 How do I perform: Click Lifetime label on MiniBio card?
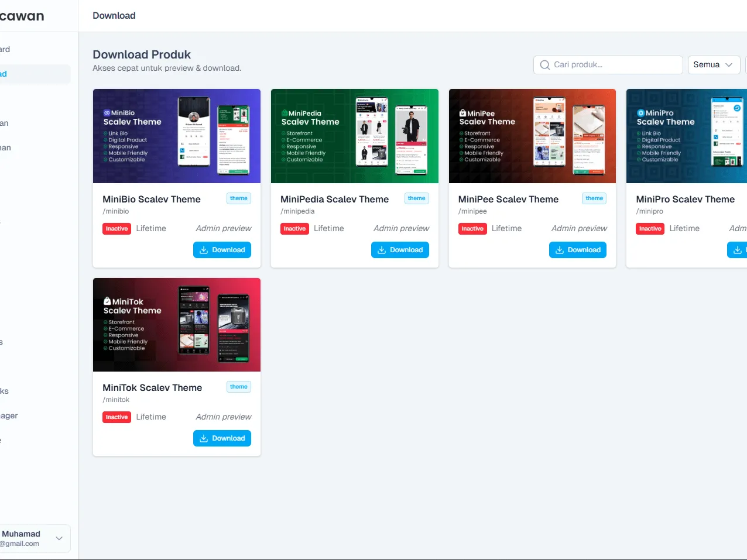(151, 229)
